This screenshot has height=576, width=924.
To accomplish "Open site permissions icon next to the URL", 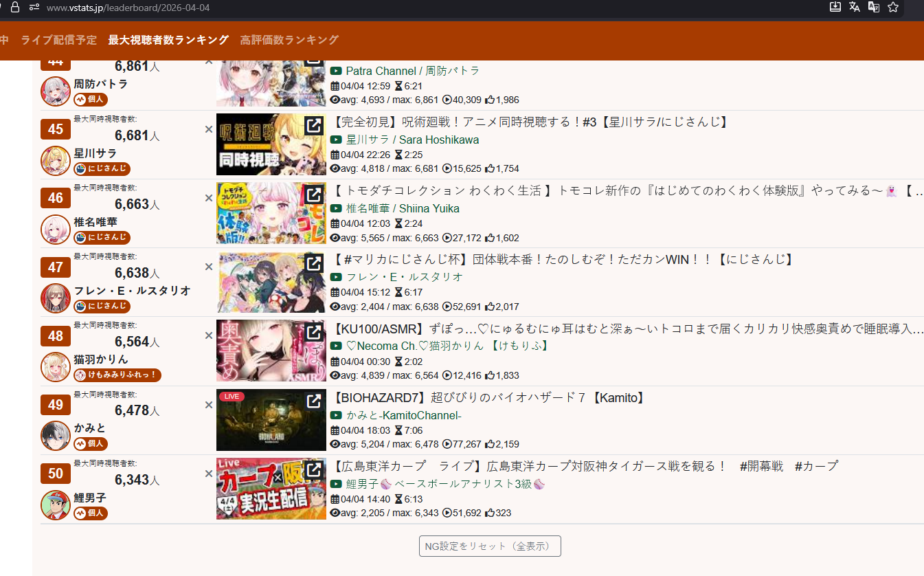I will point(34,8).
